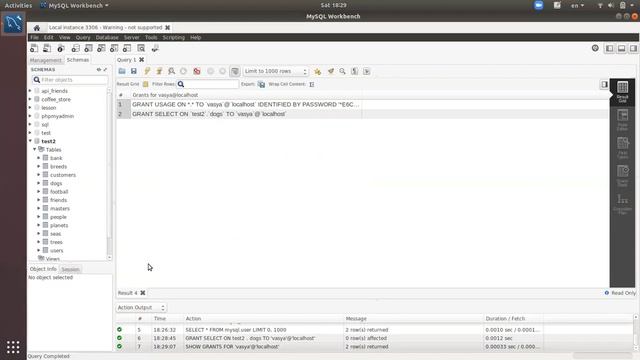The height and width of the screenshot is (360, 640).
Task: Toggle autocommit mode button
Action: [x=235, y=71]
